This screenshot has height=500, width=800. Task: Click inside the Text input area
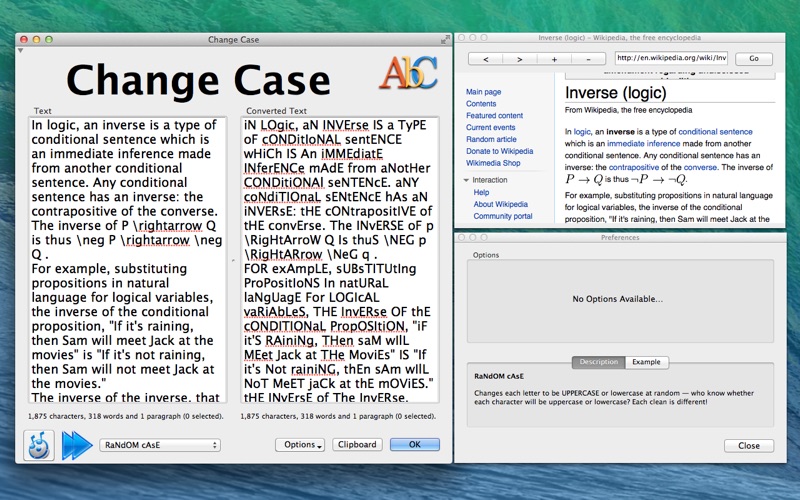click(127, 260)
